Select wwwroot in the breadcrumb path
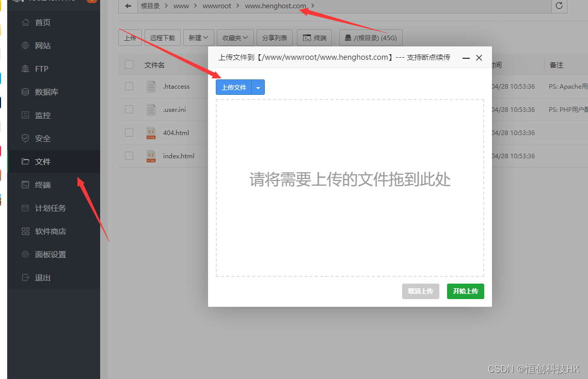This screenshot has width=588, height=379. pos(217,6)
